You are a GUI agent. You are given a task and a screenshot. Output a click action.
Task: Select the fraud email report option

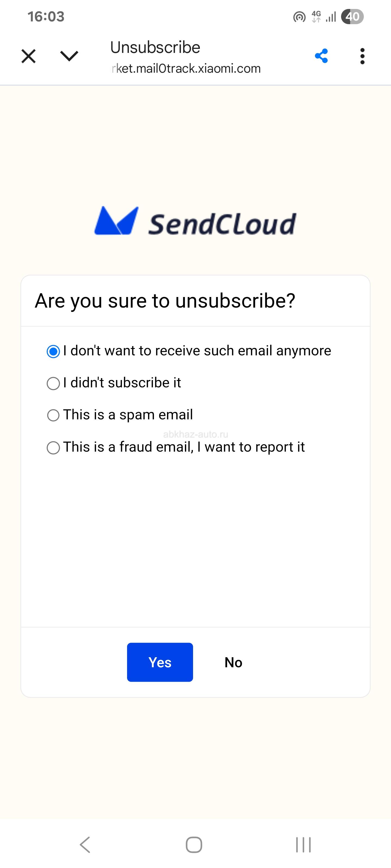click(53, 448)
